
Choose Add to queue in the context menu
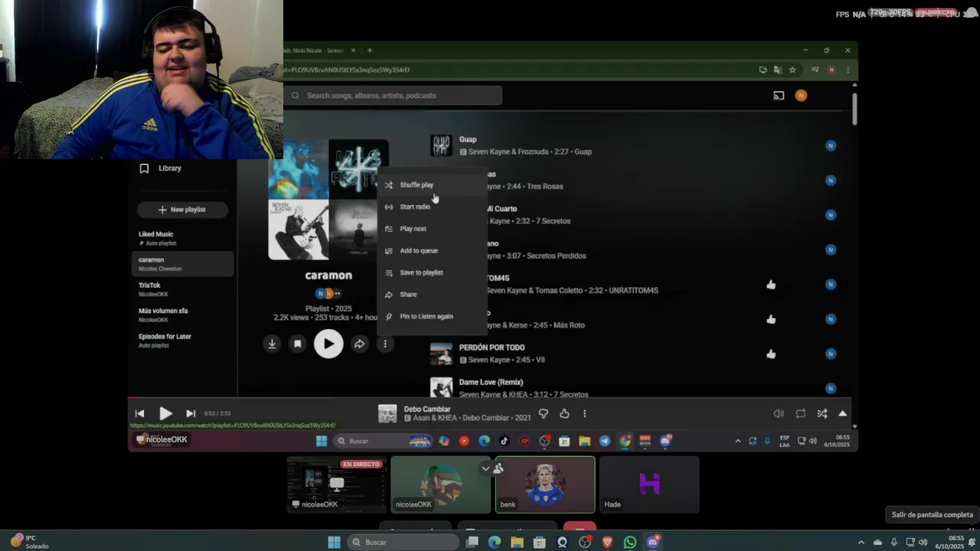pyautogui.click(x=432, y=250)
